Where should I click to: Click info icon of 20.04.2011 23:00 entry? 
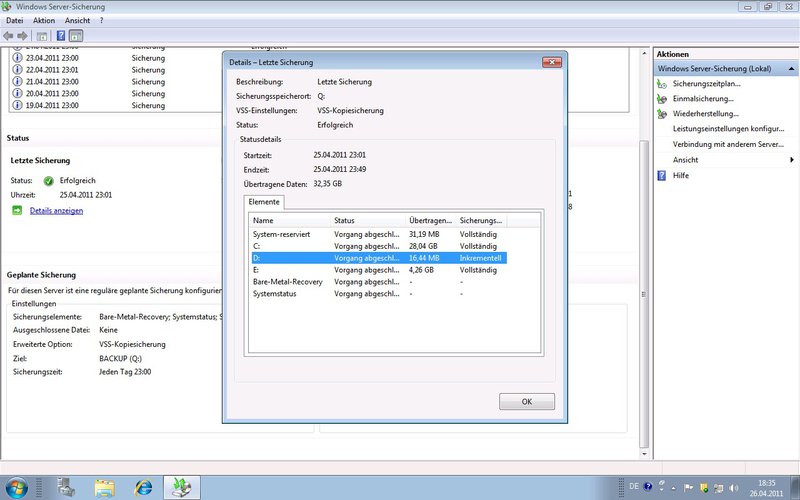pos(17,93)
